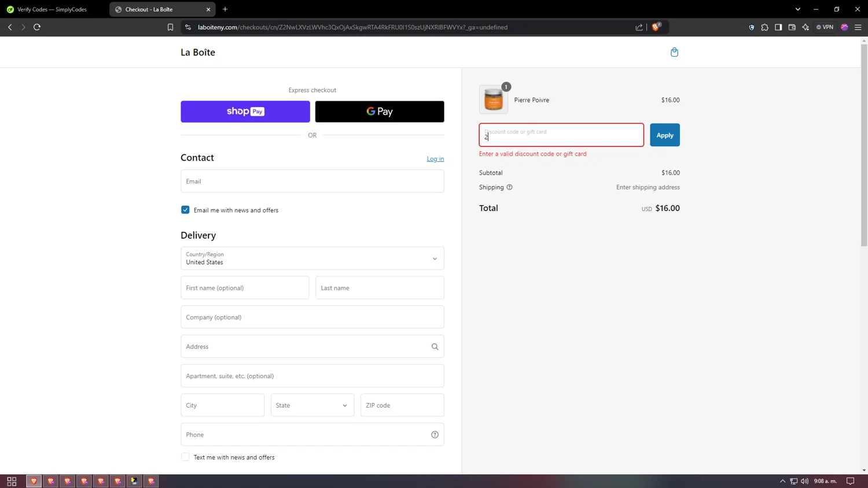868x488 pixels.
Task: Click the browser back arrow
Action: tap(10, 27)
